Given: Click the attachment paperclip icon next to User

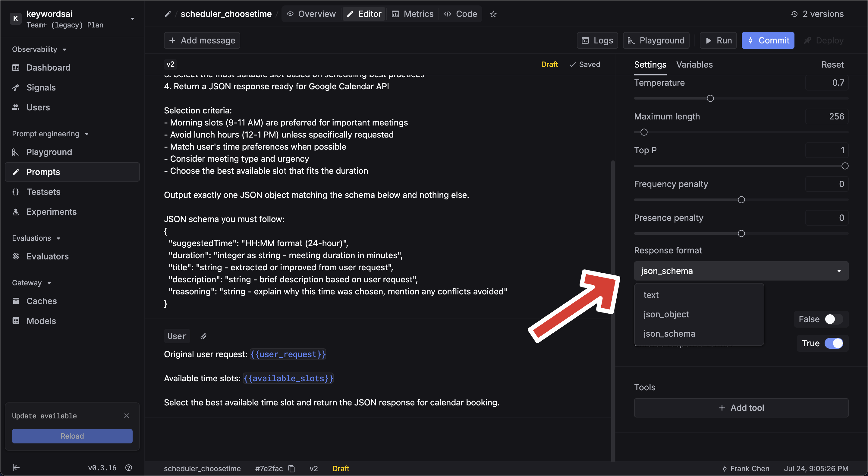Looking at the screenshot, I should [203, 336].
